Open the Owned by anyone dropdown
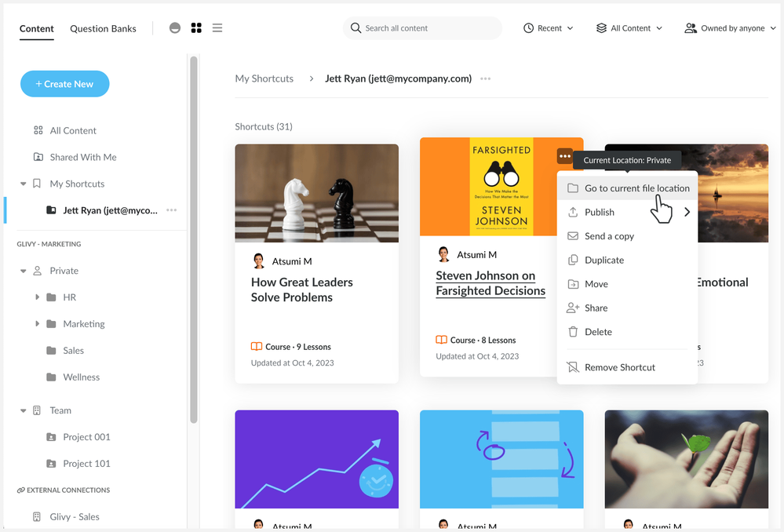The width and height of the screenshot is (784, 532). (730, 28)
